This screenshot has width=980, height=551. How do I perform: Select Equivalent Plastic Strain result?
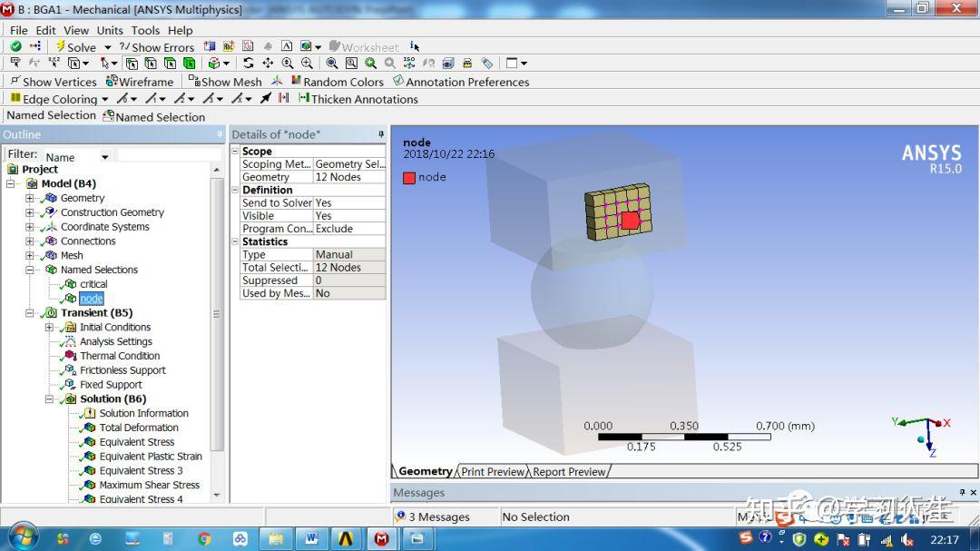click(x=151, y=456)
